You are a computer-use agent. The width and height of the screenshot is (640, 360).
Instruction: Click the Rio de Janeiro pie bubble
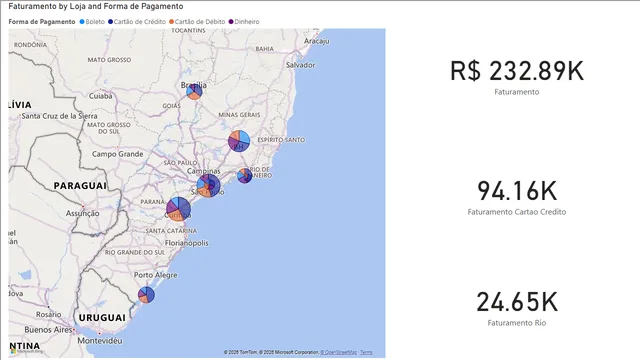pyautogui.click(x=244, y=176)
